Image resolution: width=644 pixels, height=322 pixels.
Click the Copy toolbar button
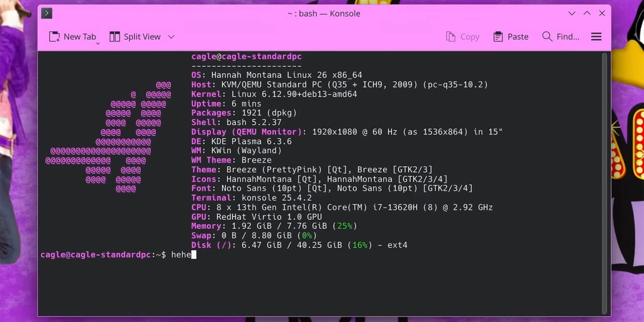[x=463, y=37]
